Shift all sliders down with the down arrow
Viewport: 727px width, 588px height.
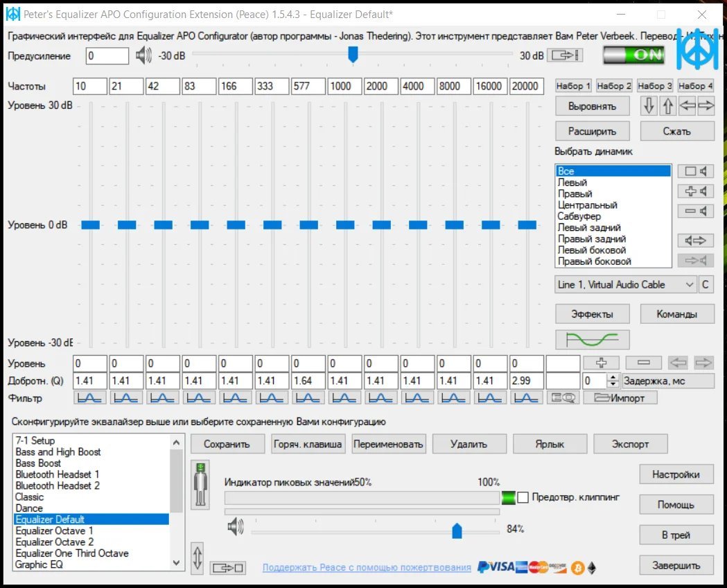click(649, 105)
